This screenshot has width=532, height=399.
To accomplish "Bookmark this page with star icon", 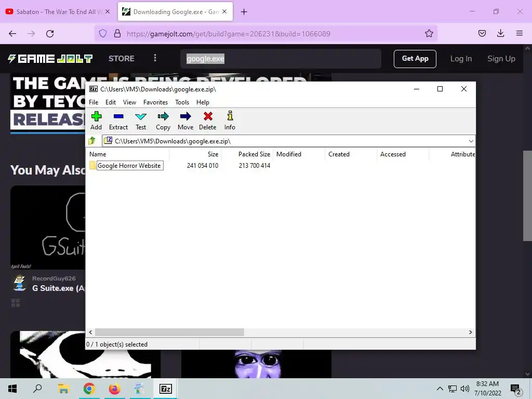I will [429, 34].
